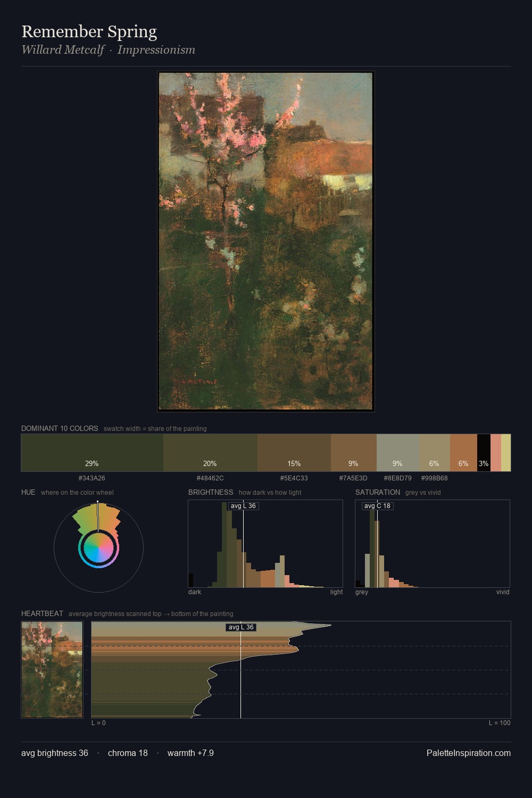Click the 'light' axis label under Brightness

tap(337, 592)
